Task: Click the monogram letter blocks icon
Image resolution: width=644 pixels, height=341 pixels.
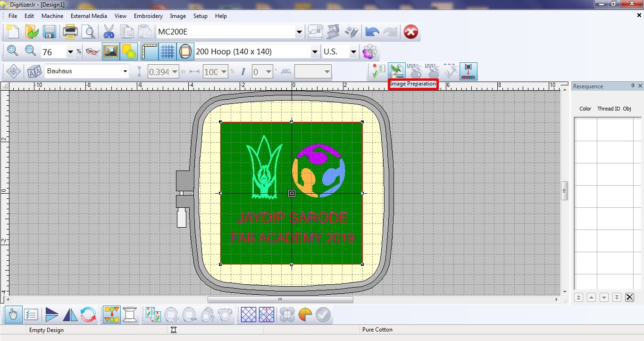Action: 34,71
